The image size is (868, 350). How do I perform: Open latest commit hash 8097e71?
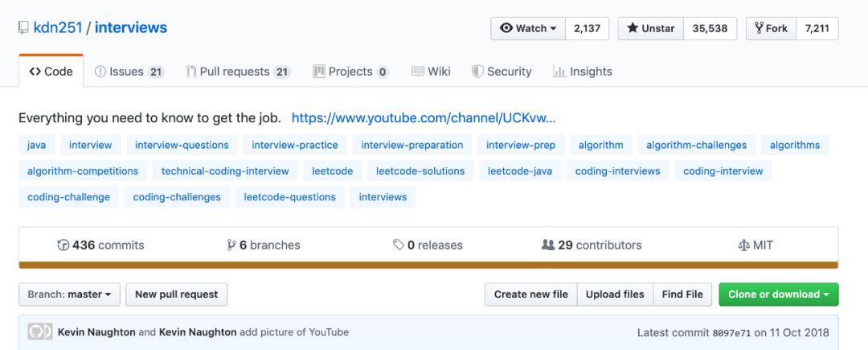point(731,333)
